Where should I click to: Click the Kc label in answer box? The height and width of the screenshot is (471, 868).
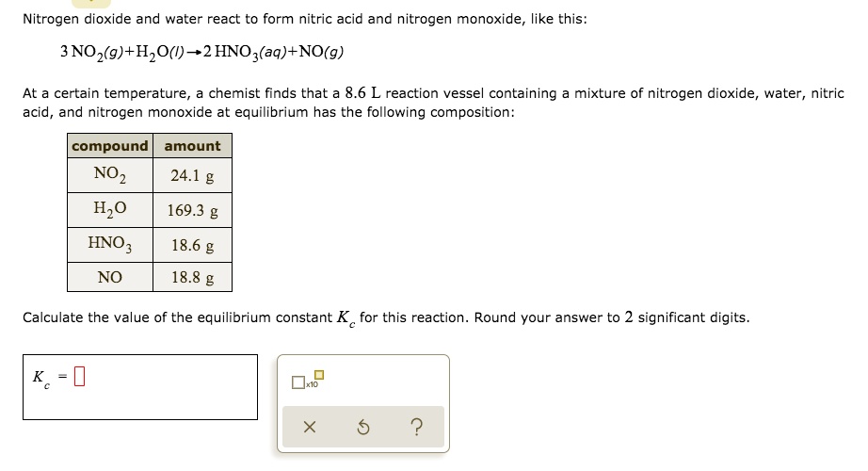pyautogui.click(x=39, y=379)
